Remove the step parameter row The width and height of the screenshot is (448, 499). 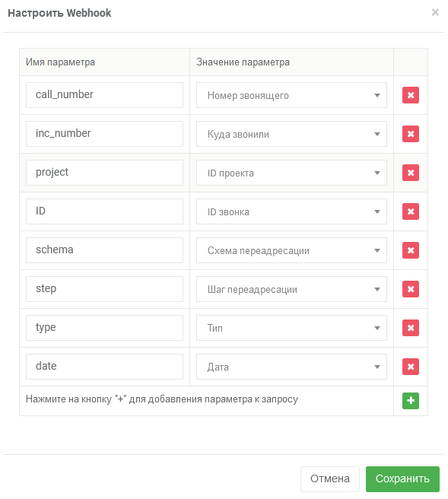click(x=411, y=289)
